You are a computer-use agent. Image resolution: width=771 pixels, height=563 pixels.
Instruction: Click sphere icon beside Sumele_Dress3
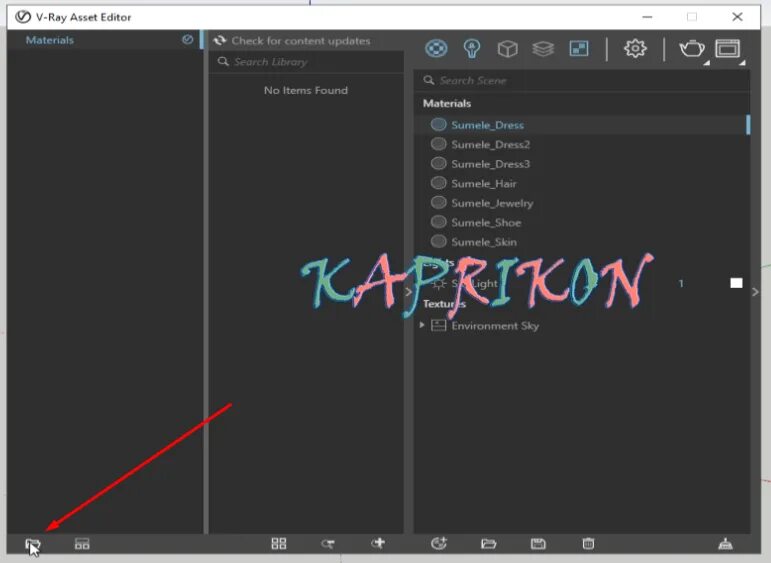click(438, 164)
